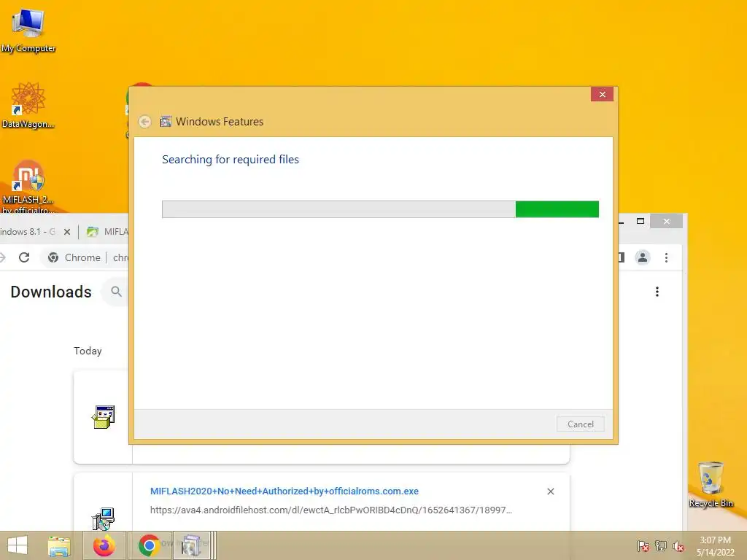Maximize the Chrome window
Image resolution: width=747 pixels, height=560 pixels.
[640, 221]
